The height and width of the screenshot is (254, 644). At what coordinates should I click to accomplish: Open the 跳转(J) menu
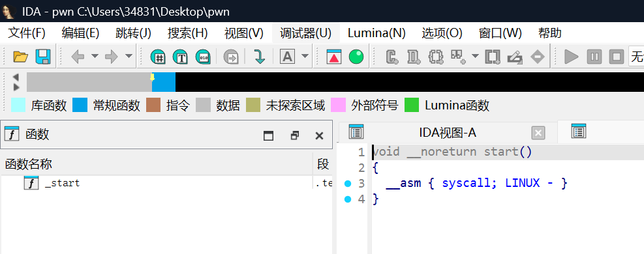(134, 33)
